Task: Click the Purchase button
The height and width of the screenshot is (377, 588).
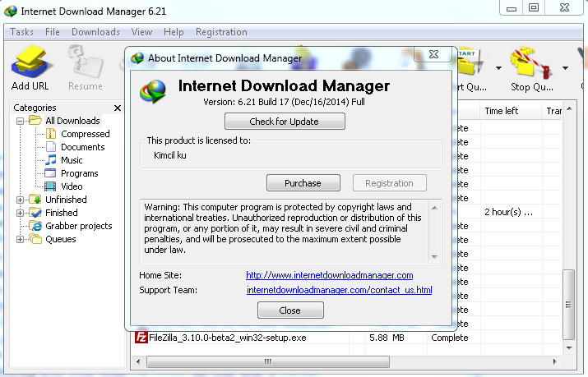Action: coord(303,183)
